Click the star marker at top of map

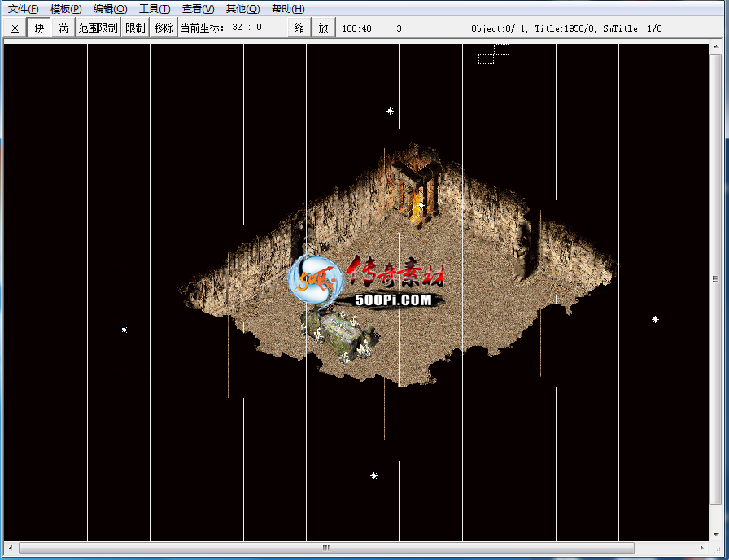point(390,111)
